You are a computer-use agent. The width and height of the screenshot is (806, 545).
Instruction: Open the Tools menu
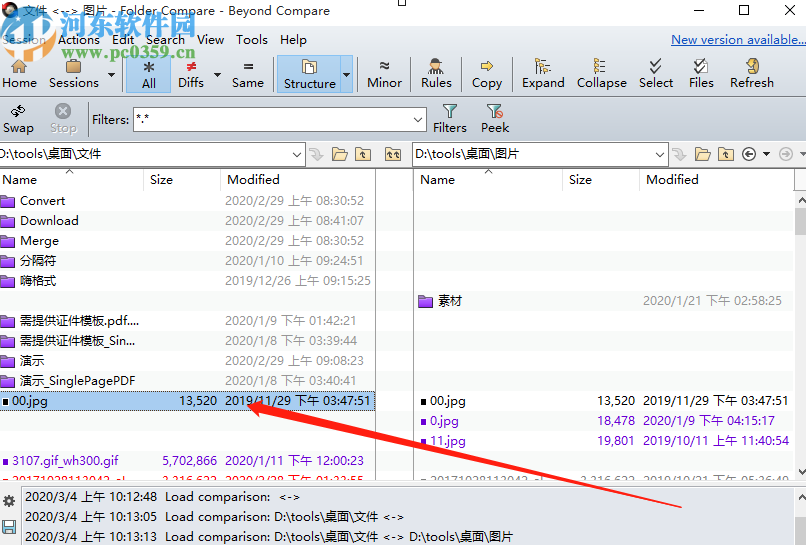point(252,40)
